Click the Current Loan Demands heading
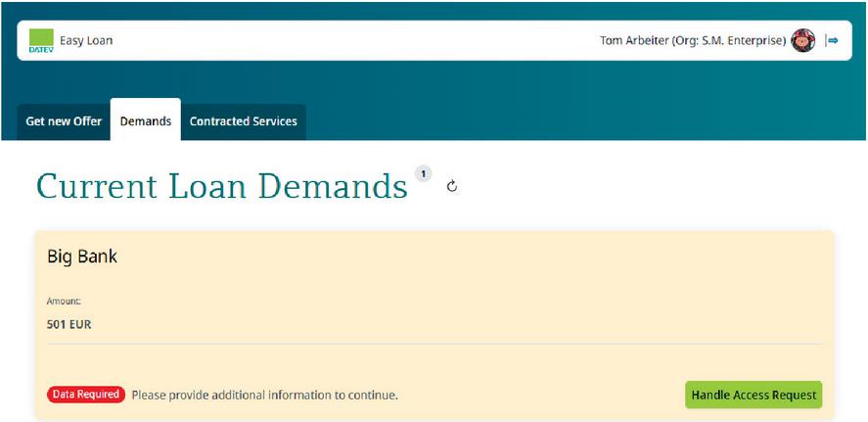The width and height of the screenshot is (868, 422). click(221, 186)
